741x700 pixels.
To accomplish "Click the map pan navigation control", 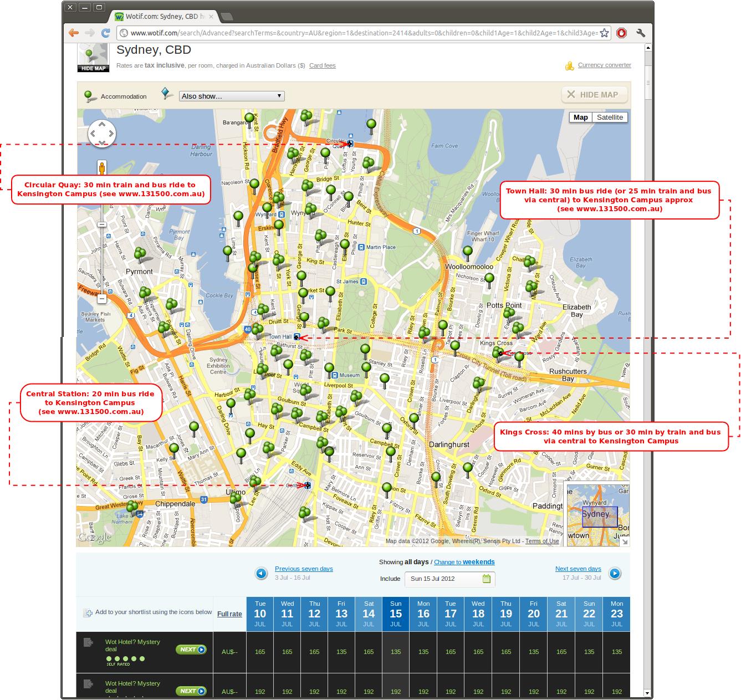I will click(x=102, y=133).
